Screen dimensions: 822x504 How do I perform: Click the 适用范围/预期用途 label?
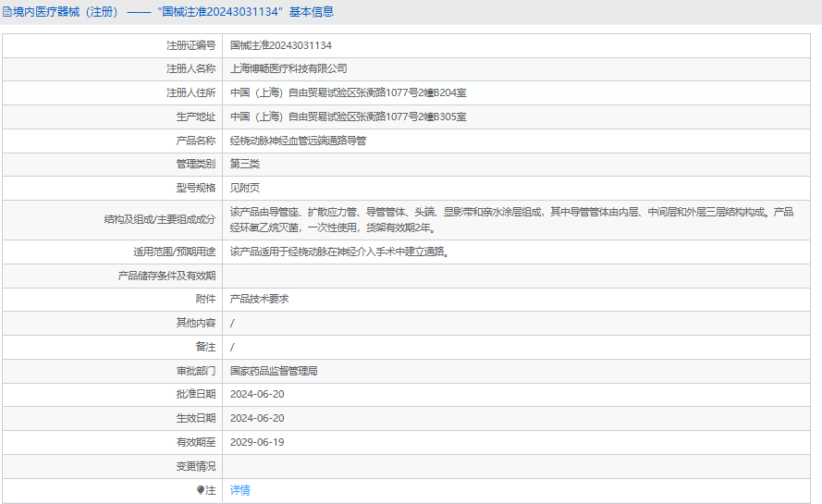coord(175,252)
